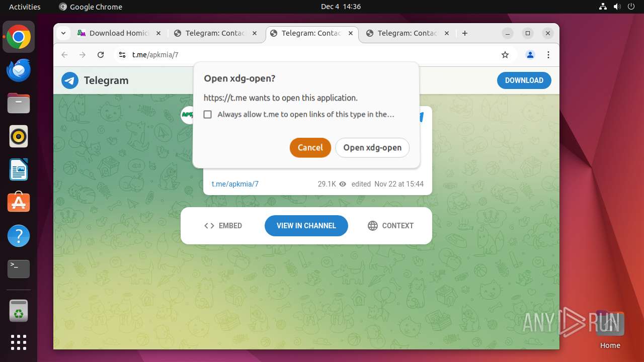Show Applications grid in the dock
Image resolution: width=644 pixels, height=362 pixels.
[19, 342]
